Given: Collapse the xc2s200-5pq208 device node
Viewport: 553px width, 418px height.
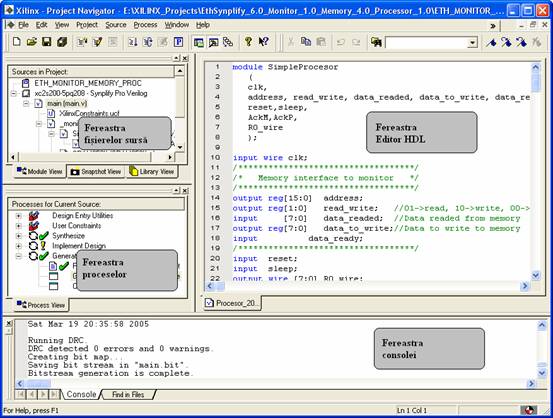Looking at the screenshot, I should point(13,93).
